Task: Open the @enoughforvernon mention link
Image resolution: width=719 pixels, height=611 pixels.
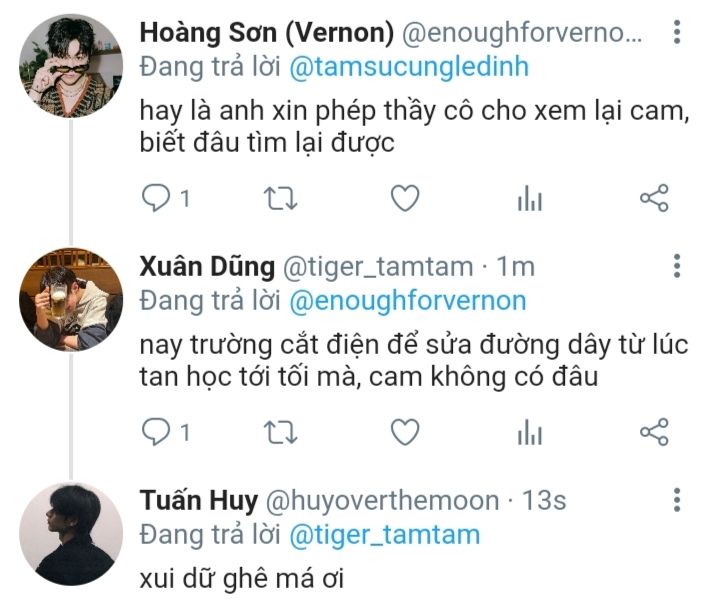Action: [x=407, y=300]
